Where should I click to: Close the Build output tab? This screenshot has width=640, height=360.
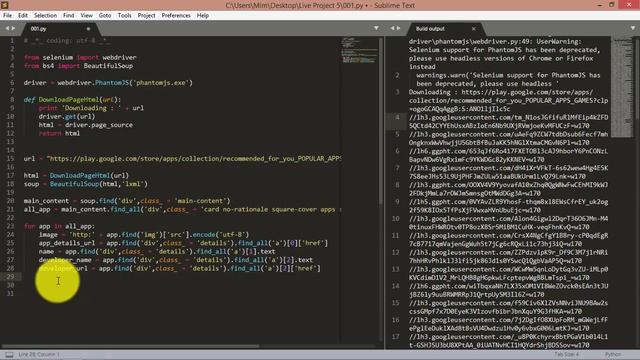pos(473,29)
